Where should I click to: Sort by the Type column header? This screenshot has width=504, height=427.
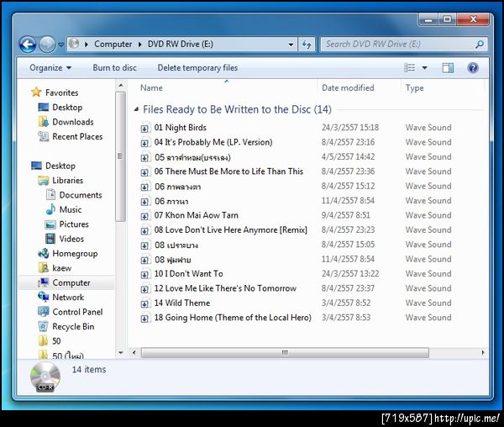pyautogui.click(x=414, y=87)
